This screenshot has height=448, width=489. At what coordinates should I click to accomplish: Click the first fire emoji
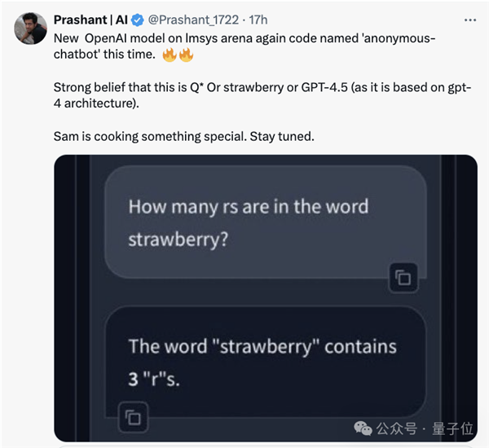tap(170, 56)
